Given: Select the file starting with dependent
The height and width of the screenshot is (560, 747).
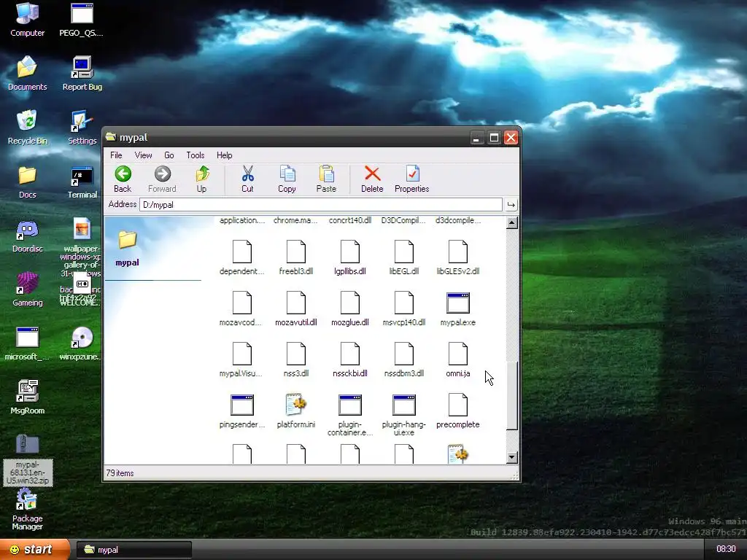Looking at the screenshot, I should click(242, 257).
